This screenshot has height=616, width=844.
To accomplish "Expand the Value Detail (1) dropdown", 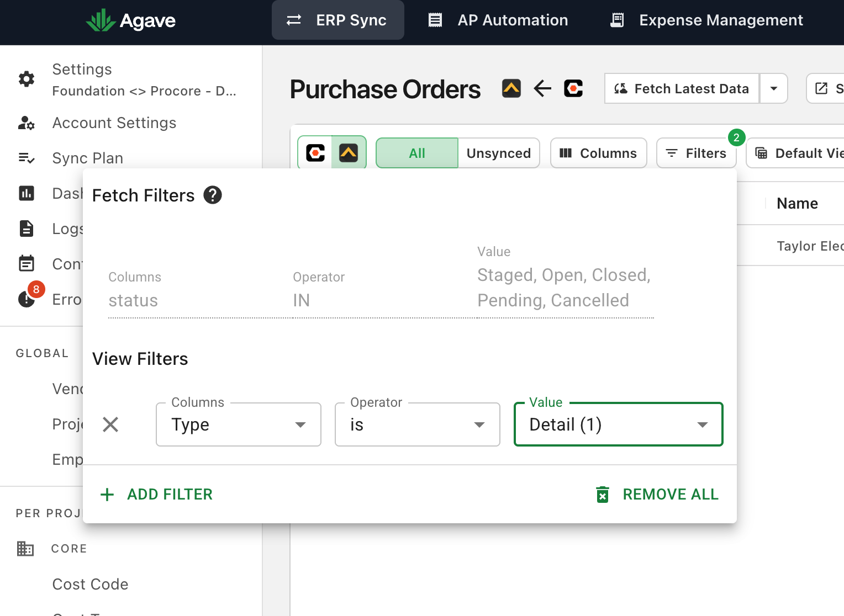I will click(x=619, y=424).
